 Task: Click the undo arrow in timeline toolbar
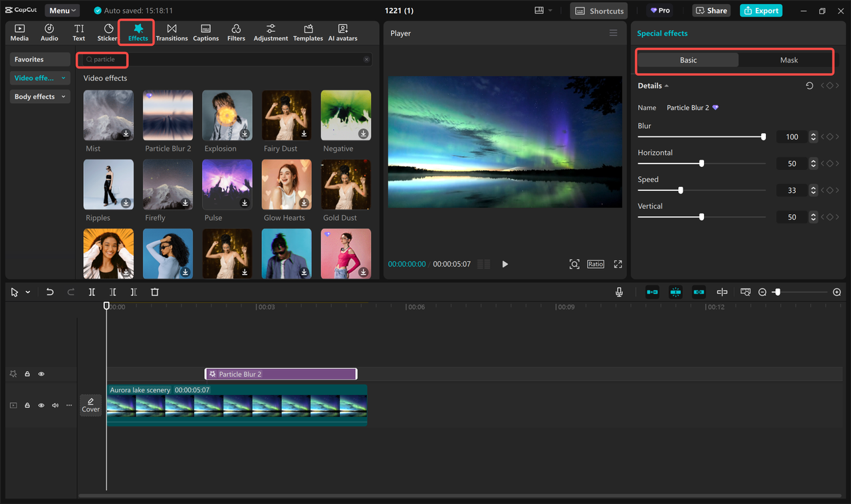click(x=50, y=292)
